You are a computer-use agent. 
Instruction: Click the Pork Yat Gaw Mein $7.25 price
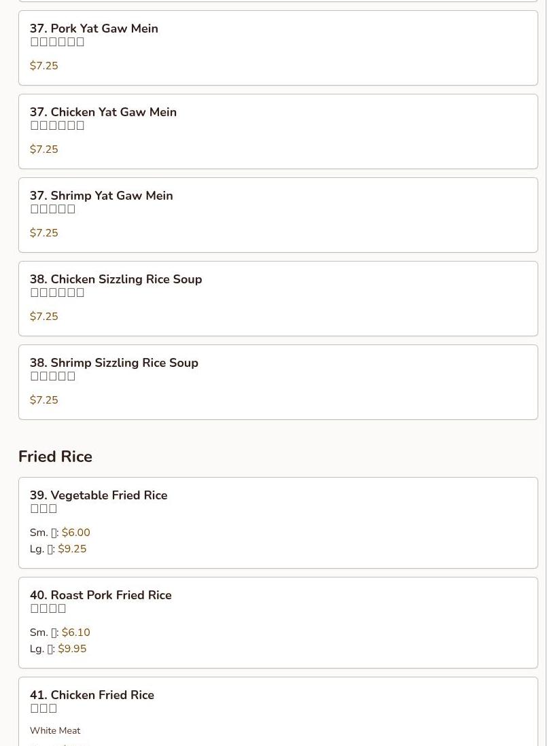(x=44, y=66)
